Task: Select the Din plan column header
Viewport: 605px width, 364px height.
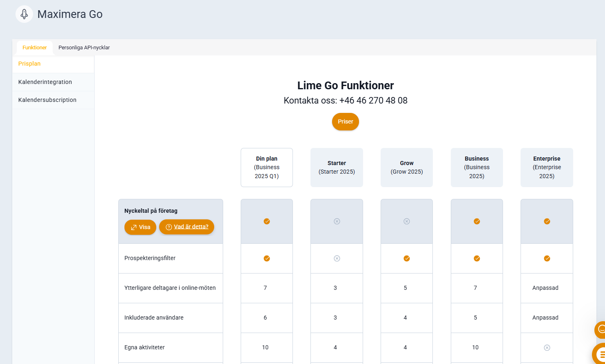Action: [267, 168]
